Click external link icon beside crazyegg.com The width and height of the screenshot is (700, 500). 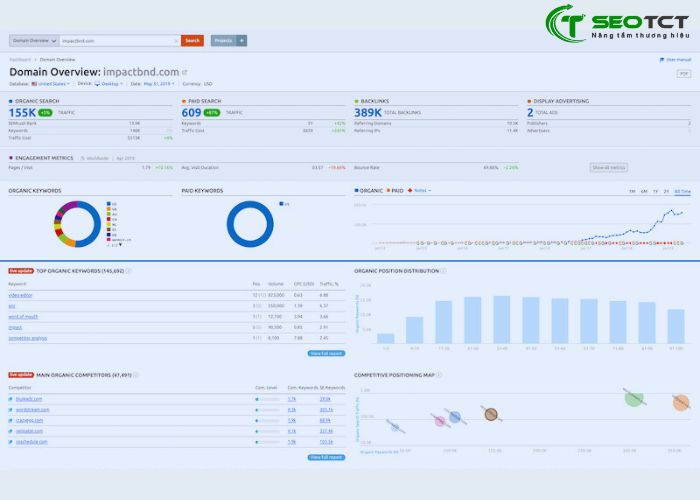[11, 421]
